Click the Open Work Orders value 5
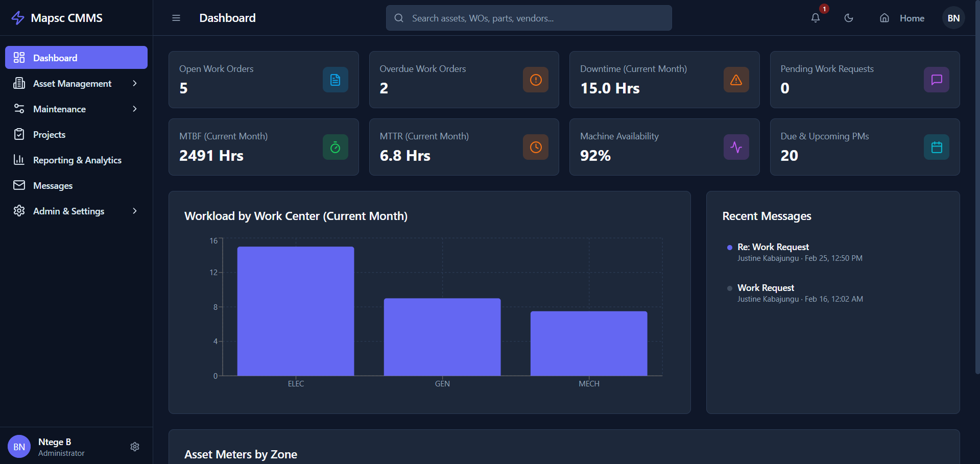 click(x=183, y=88)
